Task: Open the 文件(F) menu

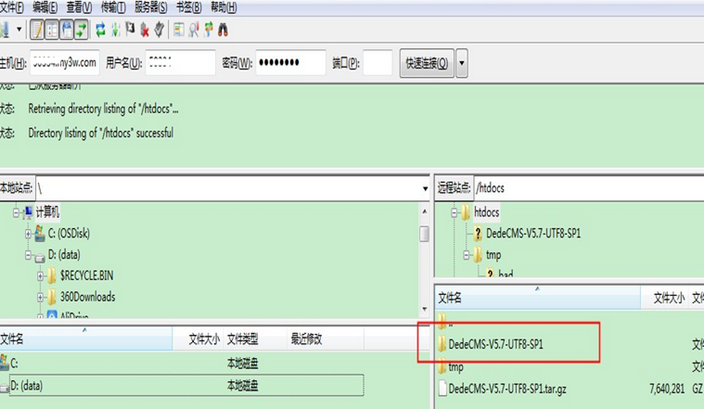Action: click(12, 7)
